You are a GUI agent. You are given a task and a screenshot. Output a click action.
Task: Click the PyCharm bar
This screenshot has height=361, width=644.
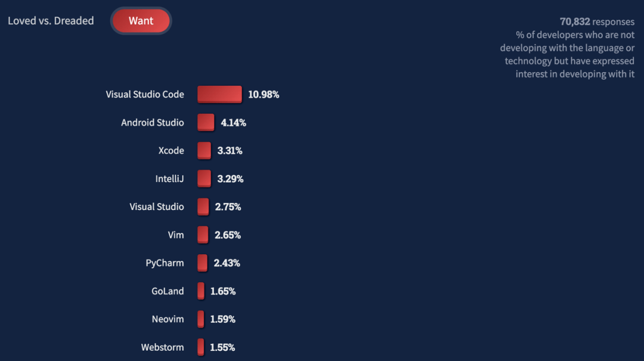[203, 263]
